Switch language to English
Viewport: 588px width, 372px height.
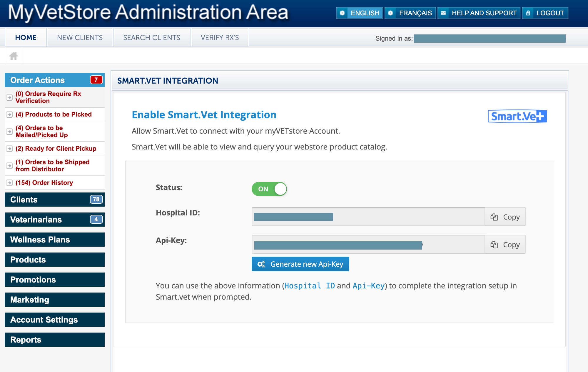pos(360,13)
